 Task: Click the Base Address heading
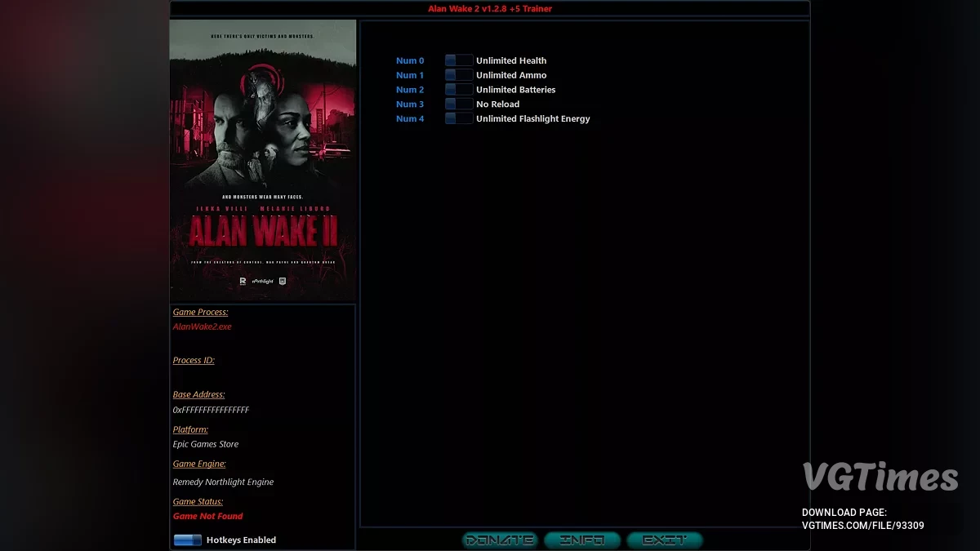point(199,394)
